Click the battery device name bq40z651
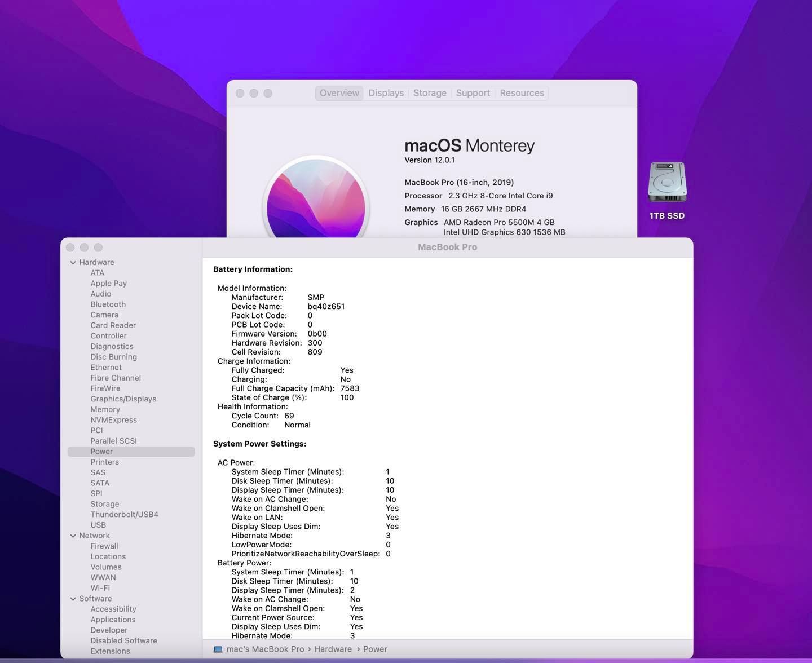 click(326, 307)
